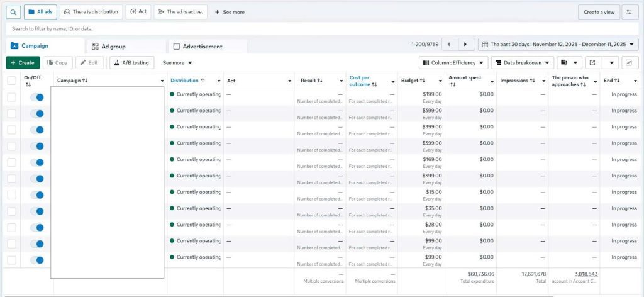The width and height of the screenshot is (644, 297).
Task: Click the Copy button
Action: [57, 63]
